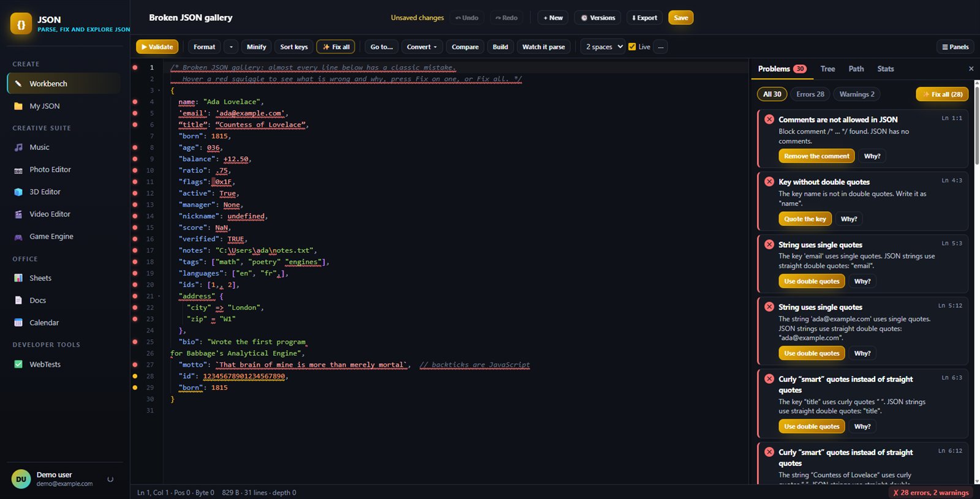Viewport: 980px width, 499px height.
Task: Open WebTests developer tool
Action: coord(64,364)
